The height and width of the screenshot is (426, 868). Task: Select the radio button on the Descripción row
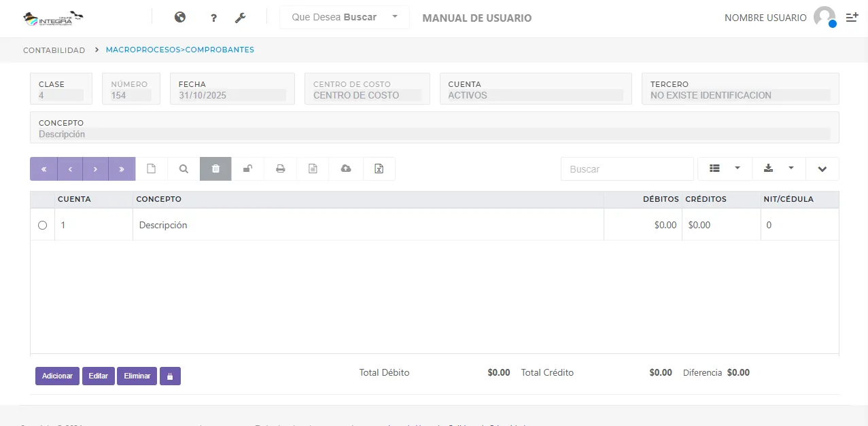tap(42, 225)
